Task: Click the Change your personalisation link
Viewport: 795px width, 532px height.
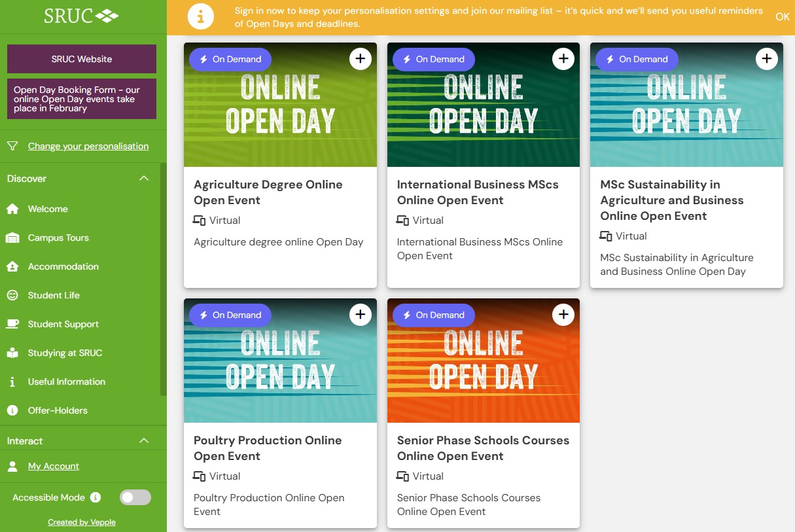Action: [88, 146]
